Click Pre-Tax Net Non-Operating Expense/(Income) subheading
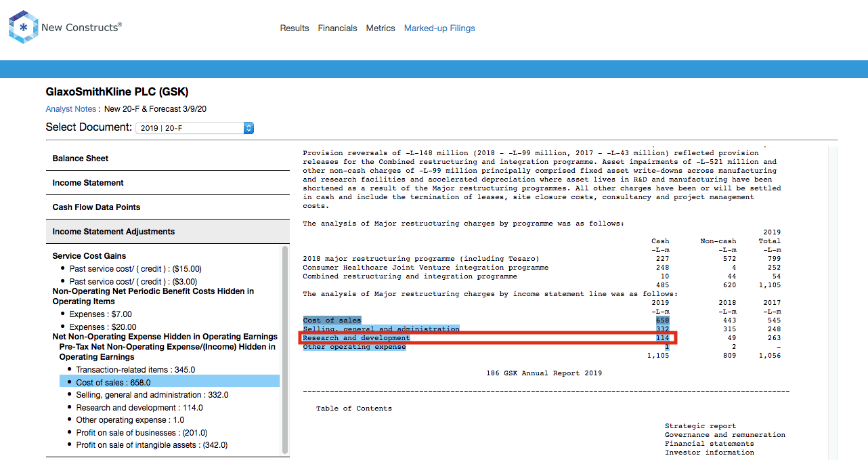868x460 pixels. 167,352
